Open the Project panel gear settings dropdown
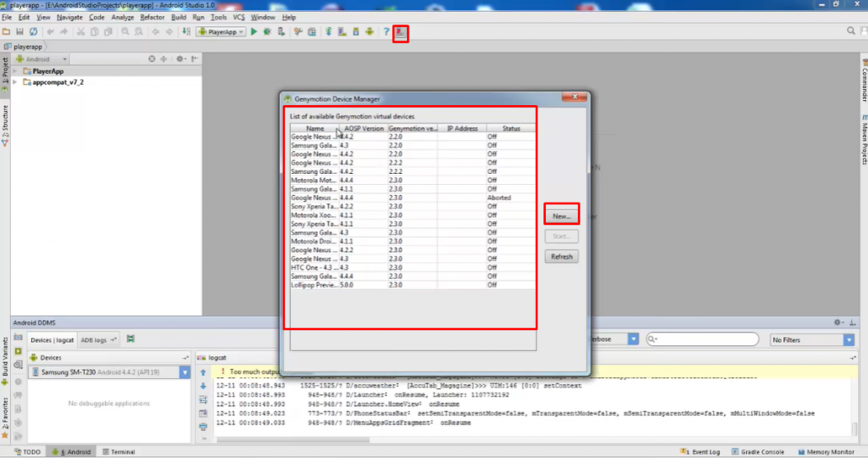Image resolution: width=868 pixels, height=458 pixels. coord(181,59)
